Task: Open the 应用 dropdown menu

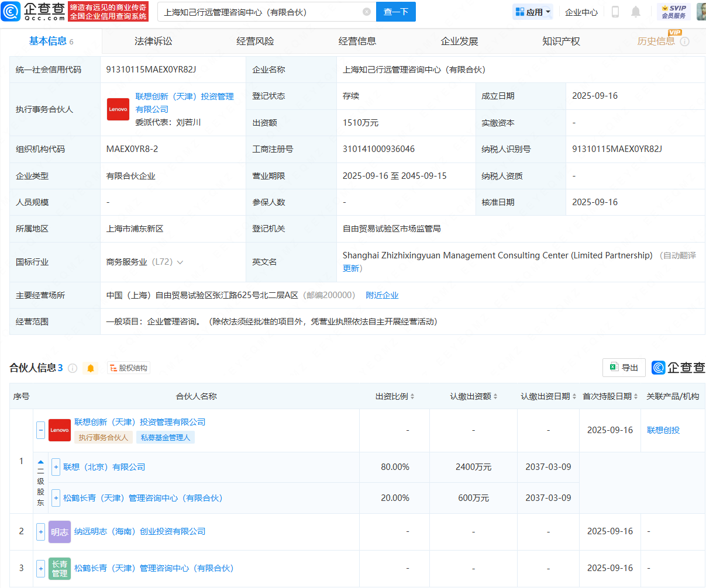Action: (x=533, y=12)
